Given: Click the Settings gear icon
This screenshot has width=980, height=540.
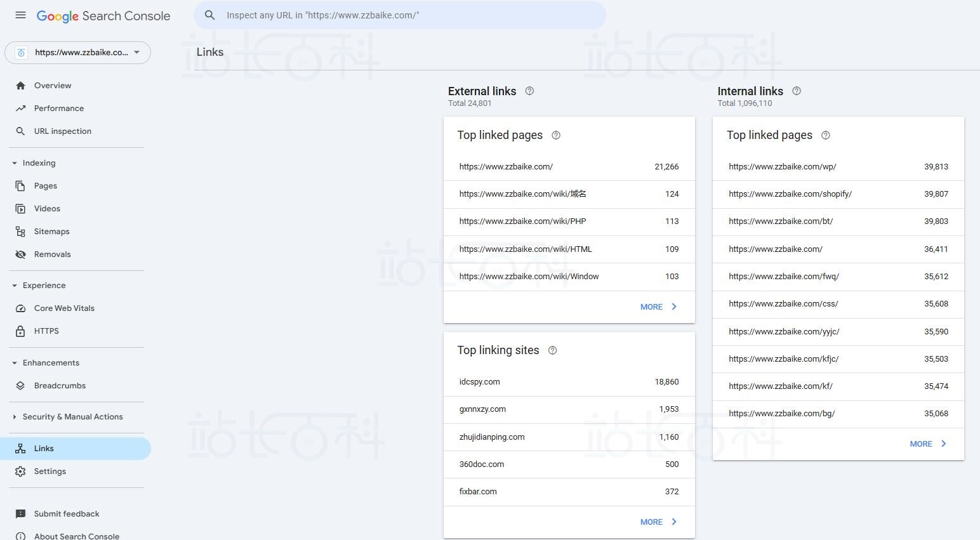Looking at the screenshot, I should tap(20, 471).
